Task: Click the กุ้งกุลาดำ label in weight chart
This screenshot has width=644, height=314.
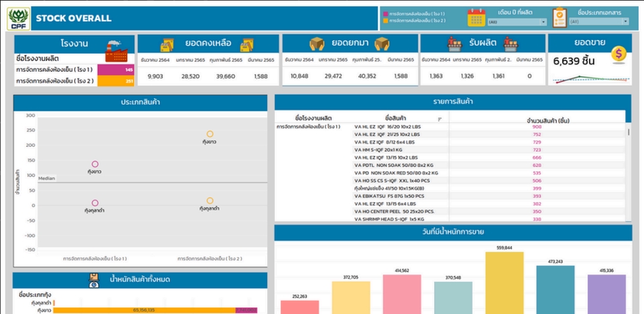Action: click(x=41, y=303)
